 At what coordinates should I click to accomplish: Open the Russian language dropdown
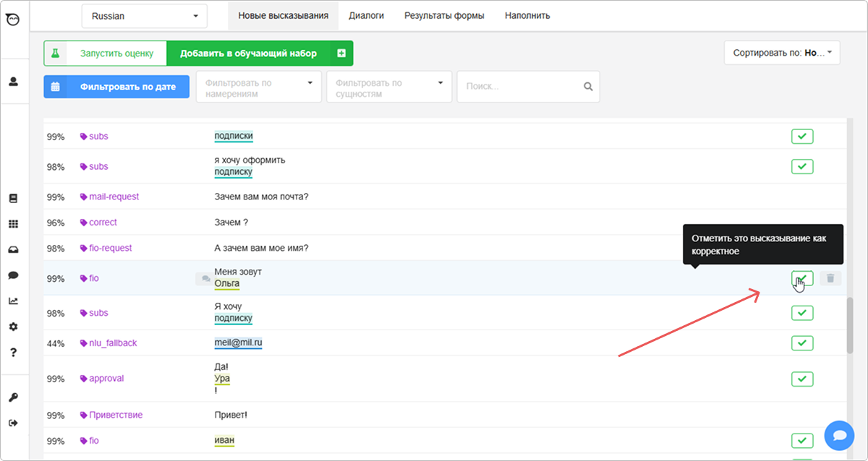click(145, 16)
